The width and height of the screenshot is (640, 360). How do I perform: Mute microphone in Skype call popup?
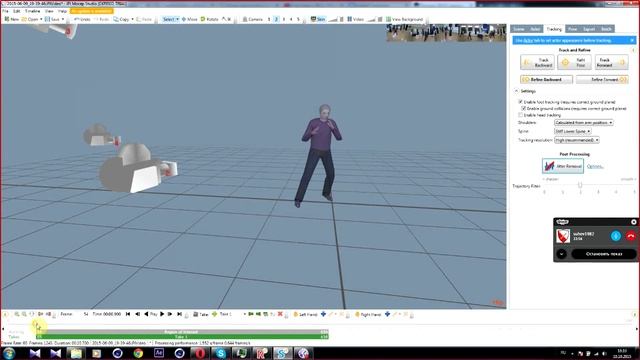(x=616, y=236)
